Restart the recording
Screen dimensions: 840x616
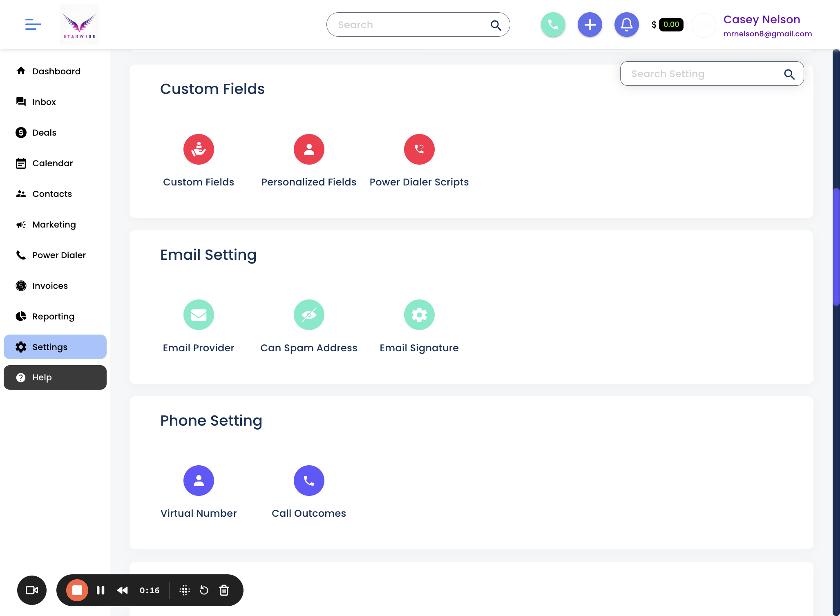(x=204, y=590)
